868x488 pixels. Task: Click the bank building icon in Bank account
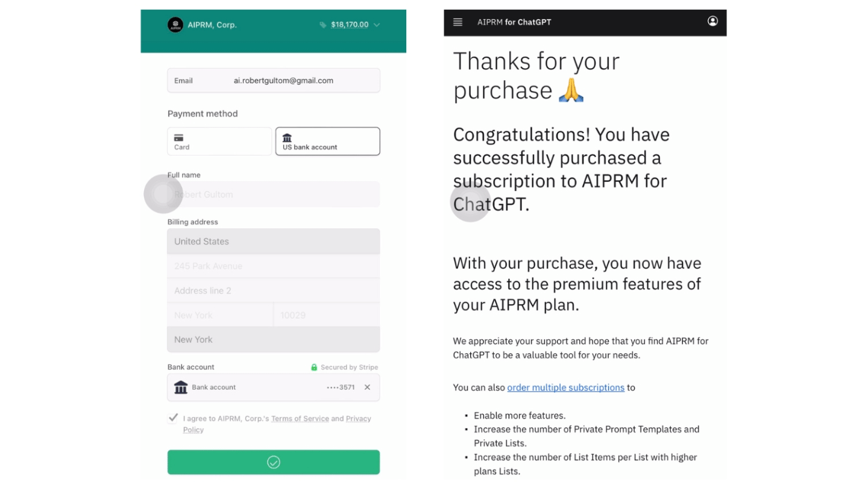181,387
